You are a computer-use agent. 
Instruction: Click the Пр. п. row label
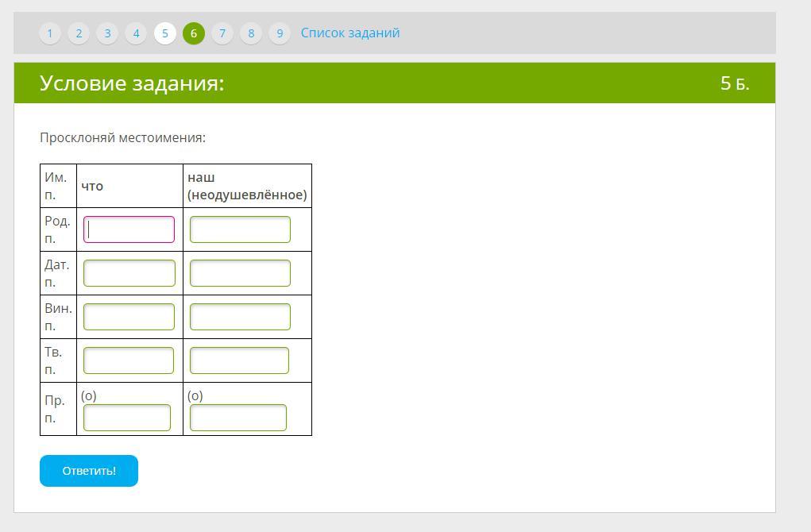[x=54, y=409]
